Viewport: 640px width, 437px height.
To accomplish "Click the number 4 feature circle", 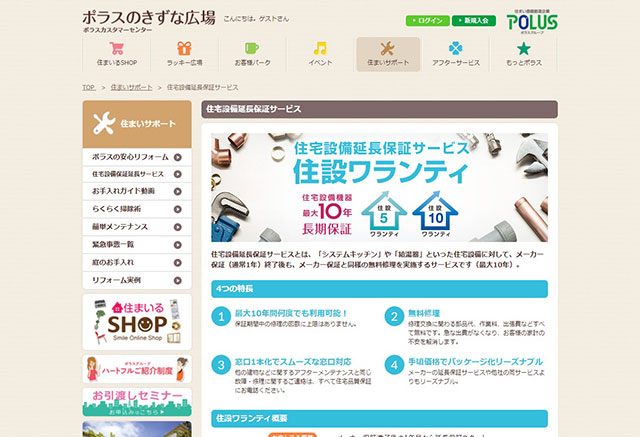I will point(394,365).
